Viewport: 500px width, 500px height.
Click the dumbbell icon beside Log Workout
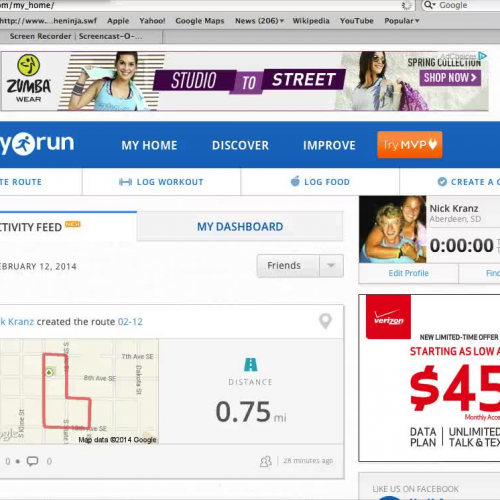coord(125,182)
